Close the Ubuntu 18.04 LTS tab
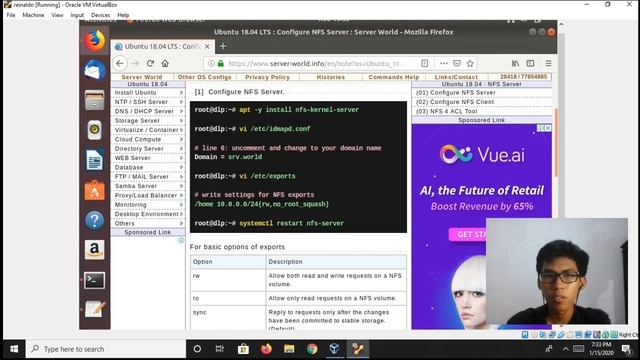The height and width of the screenshot is (360, 640). (x=207, y=47)
